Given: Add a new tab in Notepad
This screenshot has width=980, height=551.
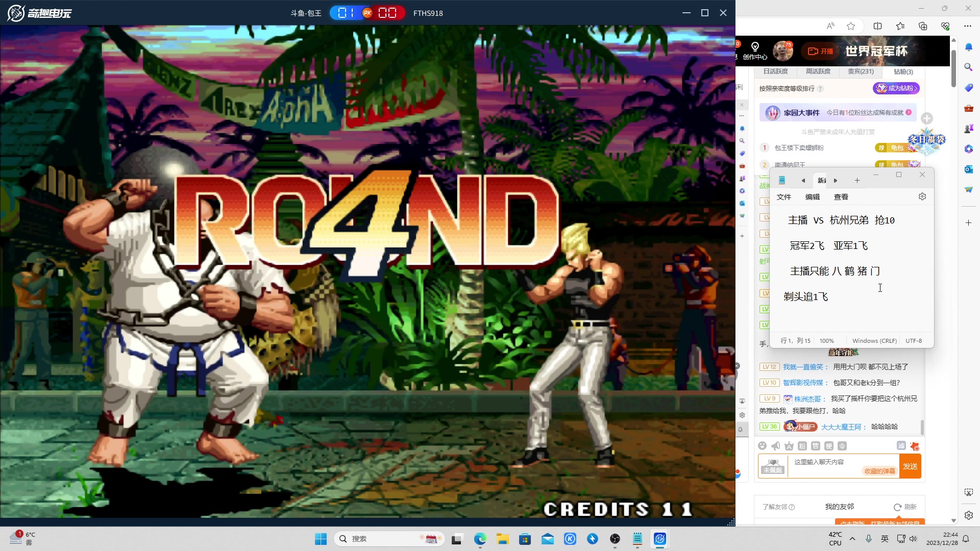Looking at the screenshot, I should (857, 181).
